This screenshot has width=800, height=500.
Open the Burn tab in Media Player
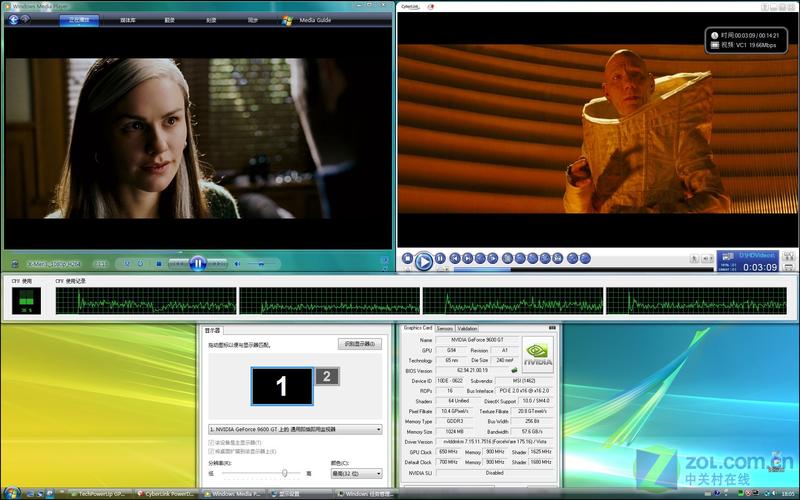(211, 20)
